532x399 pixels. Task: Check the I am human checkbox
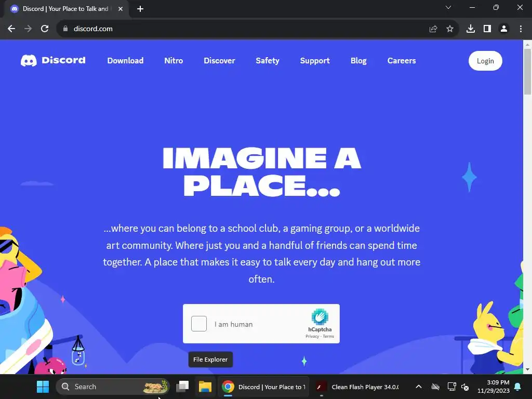199,324
